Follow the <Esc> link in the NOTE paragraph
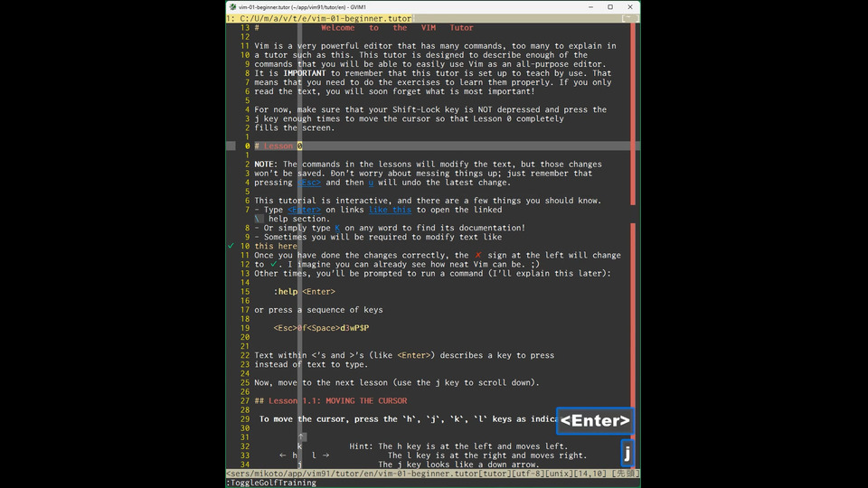Image resolution: width=868 pixels, height=488 pixels. coord(309,183)
